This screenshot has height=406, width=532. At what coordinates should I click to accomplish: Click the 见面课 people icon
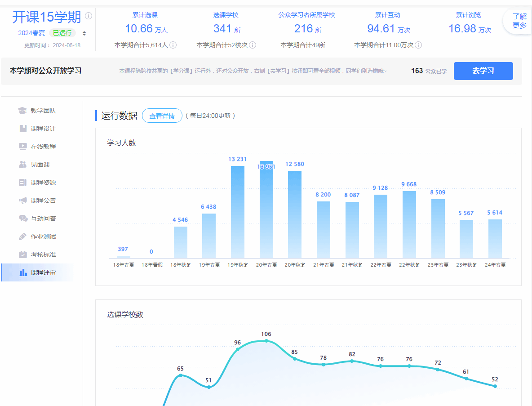click(23, 165)
